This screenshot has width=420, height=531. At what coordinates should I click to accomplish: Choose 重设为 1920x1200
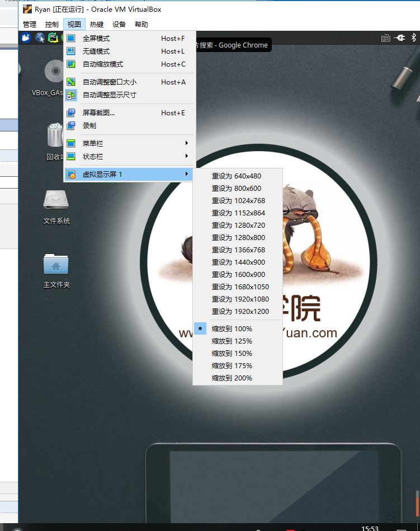coord(238,311)
